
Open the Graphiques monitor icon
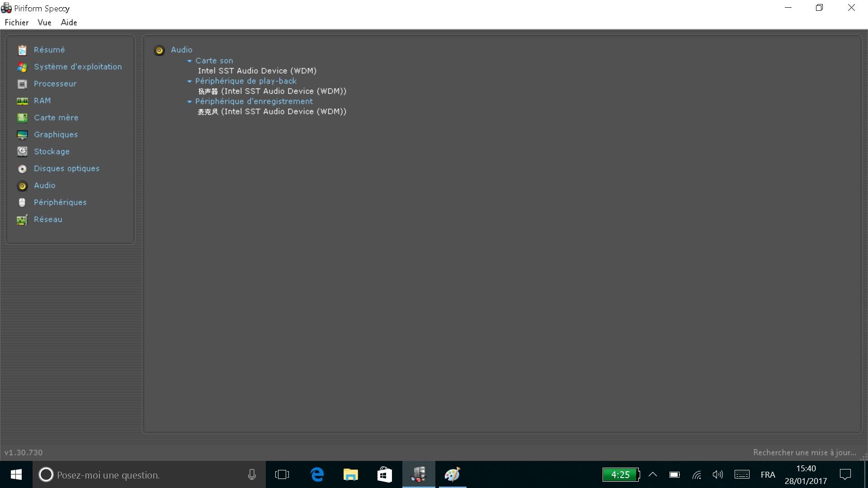tap(22, 135)
